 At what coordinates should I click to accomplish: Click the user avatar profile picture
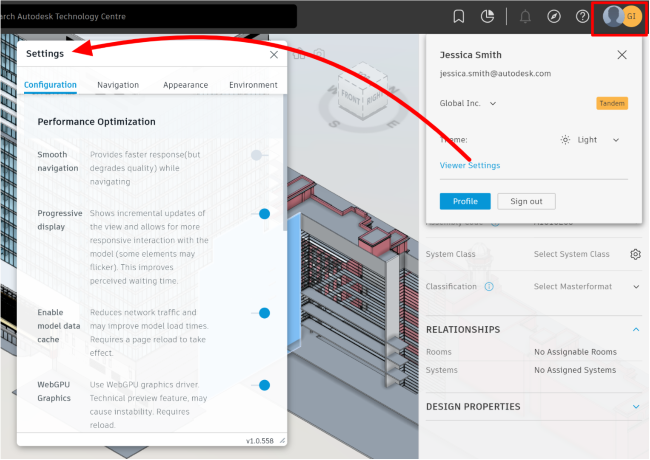(x=612, y=16)
